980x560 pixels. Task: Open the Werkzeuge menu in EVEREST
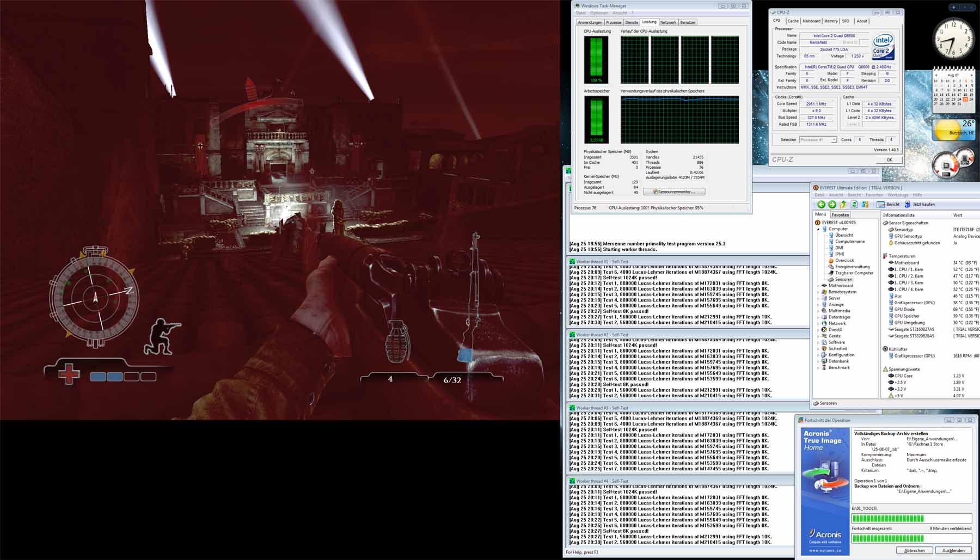tap(898, 195)
